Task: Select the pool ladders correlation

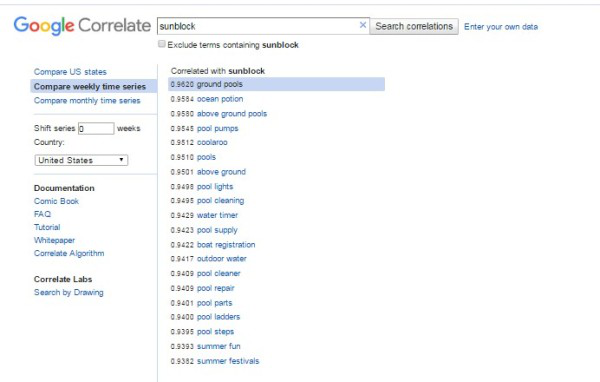Action: [218, 317]
